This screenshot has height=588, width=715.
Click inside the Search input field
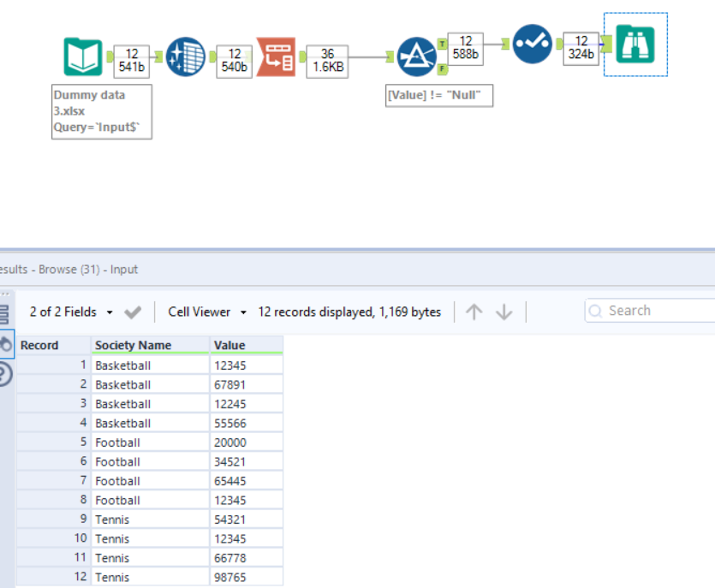click(x=651, y=311)
